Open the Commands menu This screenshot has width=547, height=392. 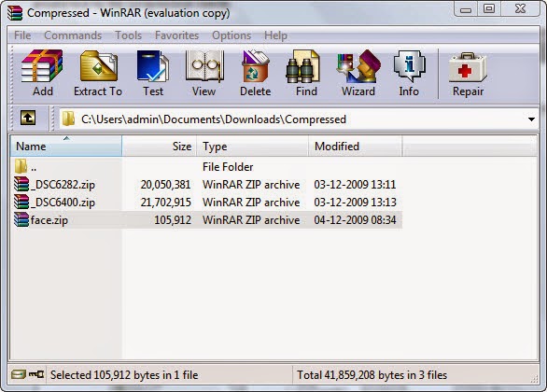tap(73, 35)
